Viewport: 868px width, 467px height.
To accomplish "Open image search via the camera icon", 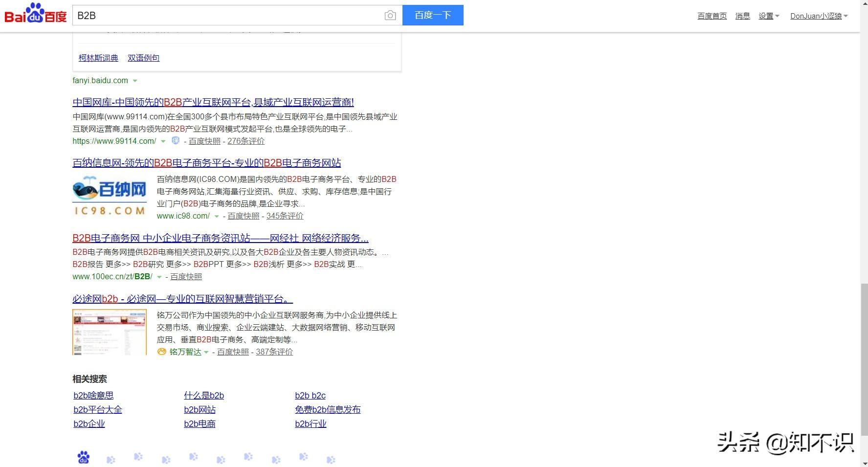I will pos(390,16).
